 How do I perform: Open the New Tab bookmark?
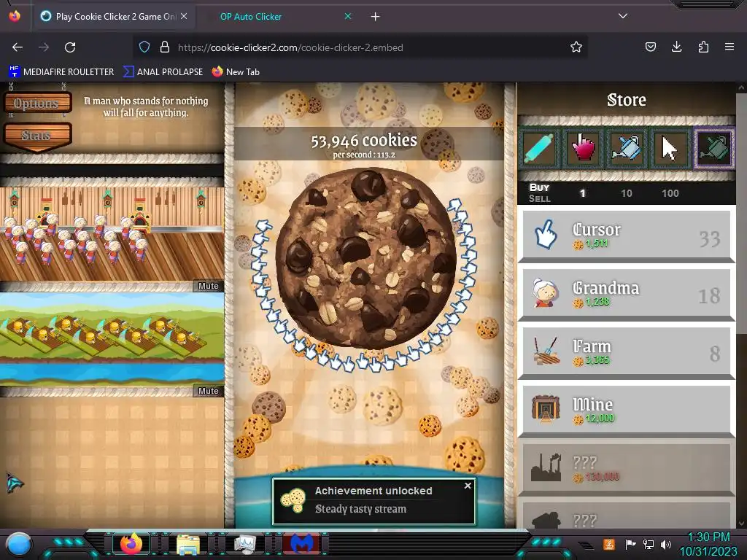(x=236, y=72)
